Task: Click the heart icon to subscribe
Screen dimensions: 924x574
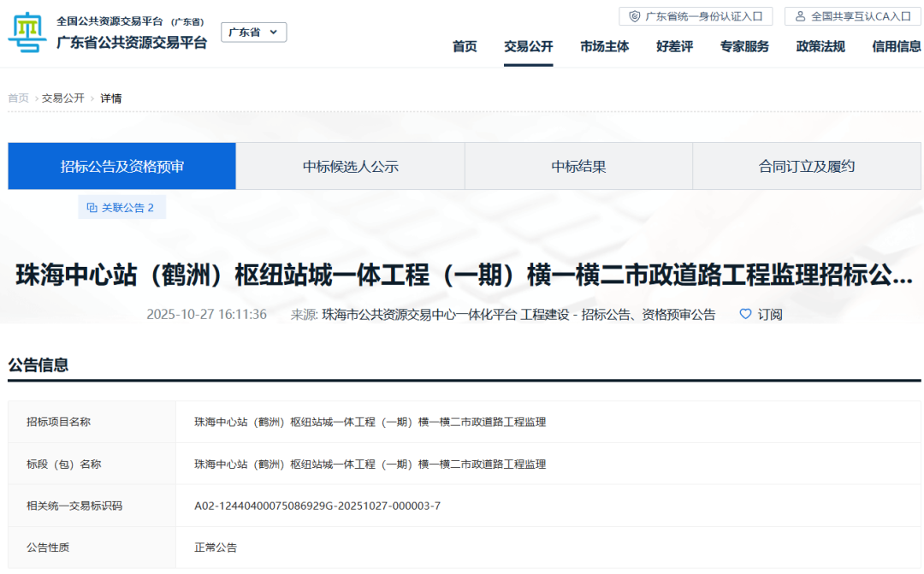Action: [745, 314]
